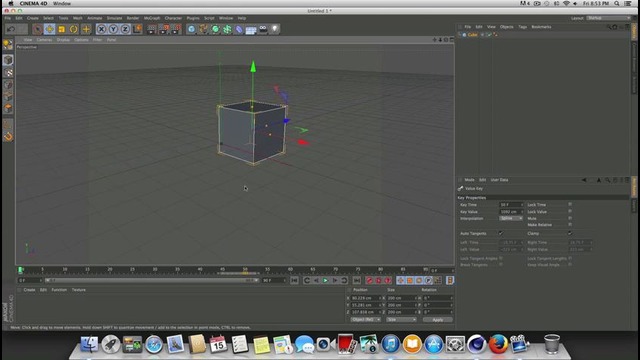Open Material Manager Texture menu
This screenshot has width=640, height=360.
[x=79, y=290]
